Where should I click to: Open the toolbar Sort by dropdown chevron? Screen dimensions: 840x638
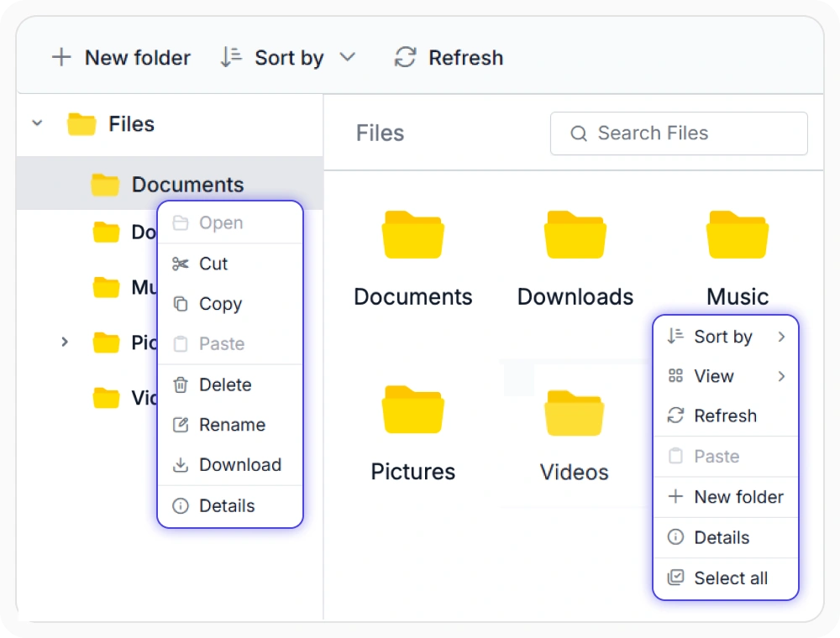(348, 57)
